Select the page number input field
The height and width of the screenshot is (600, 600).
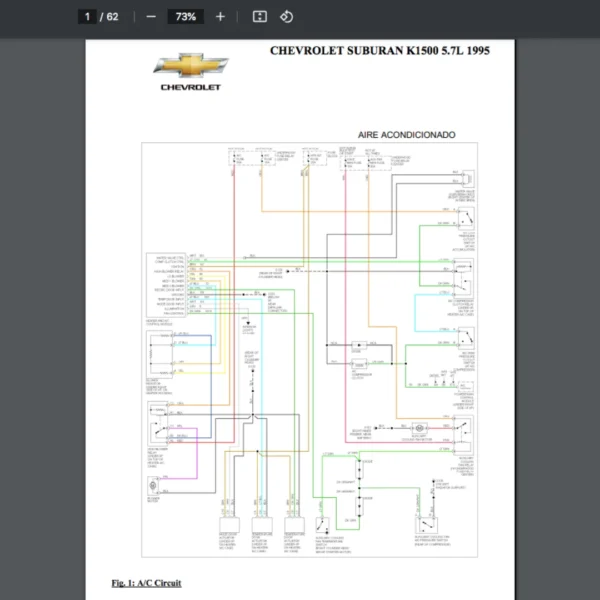click(x=88, y=17)
